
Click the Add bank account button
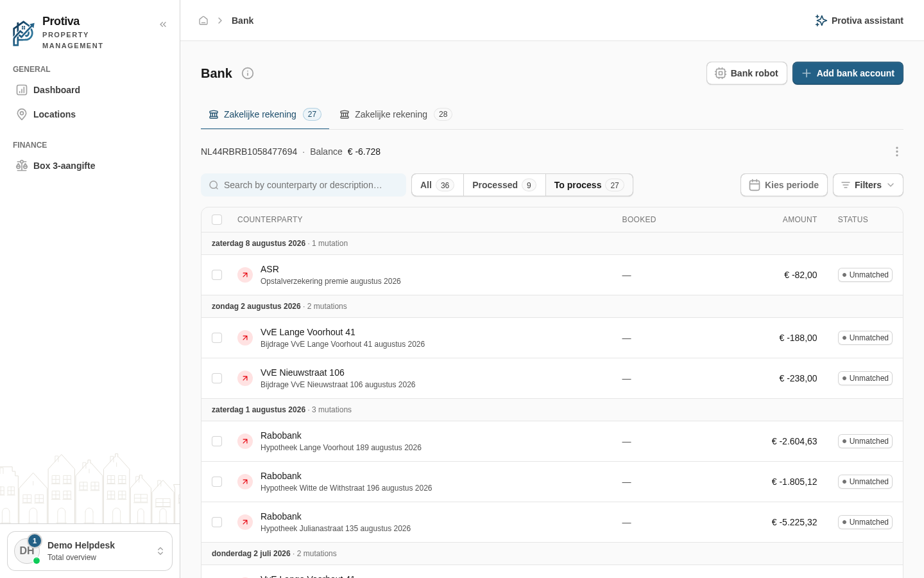click(x=848, y=73)
